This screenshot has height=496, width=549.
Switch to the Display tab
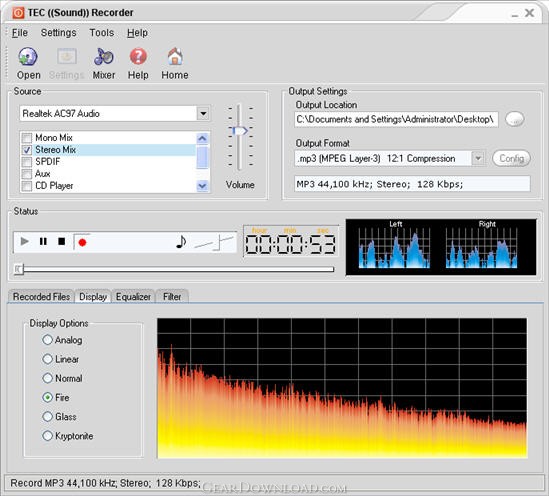pyautogui.click(x=93, y=296)
